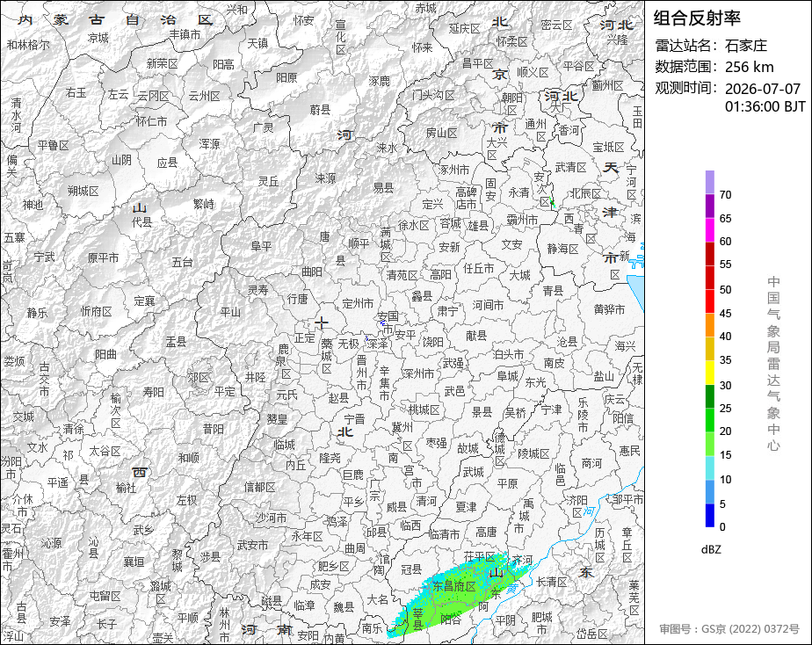Viewport: 812px width, 645px height.
Task: Pick the 15–20 dBZ light green swatch
Action: 709,444
